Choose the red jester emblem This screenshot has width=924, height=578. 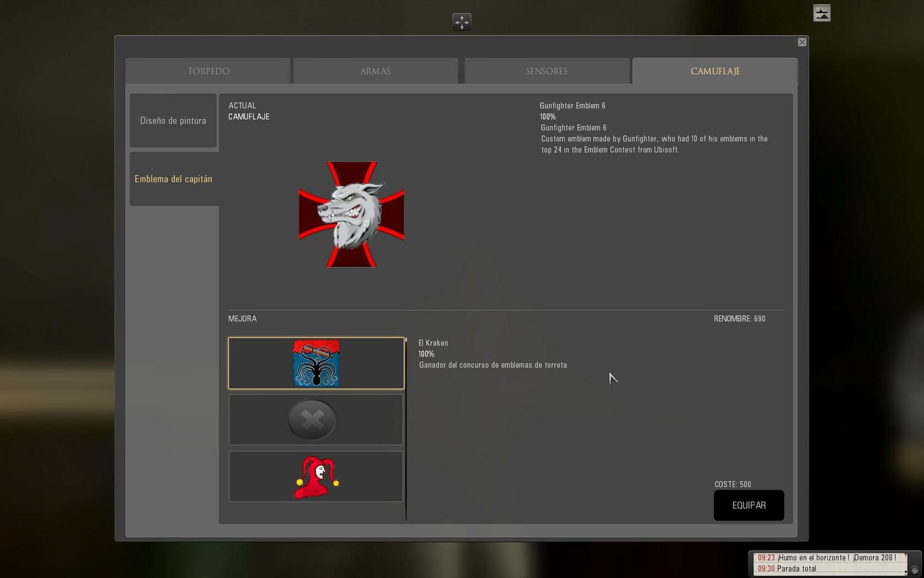tap(316, 477)
